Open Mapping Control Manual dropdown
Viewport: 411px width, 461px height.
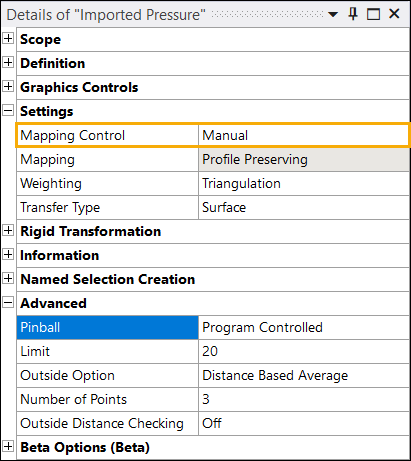pyautogui.click(x=303, y=135)
